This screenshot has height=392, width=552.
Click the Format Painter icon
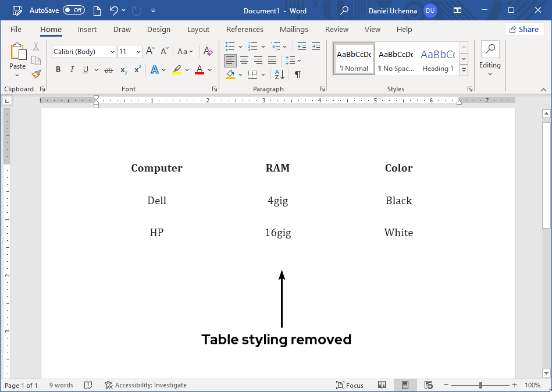[x=35, y=74]
